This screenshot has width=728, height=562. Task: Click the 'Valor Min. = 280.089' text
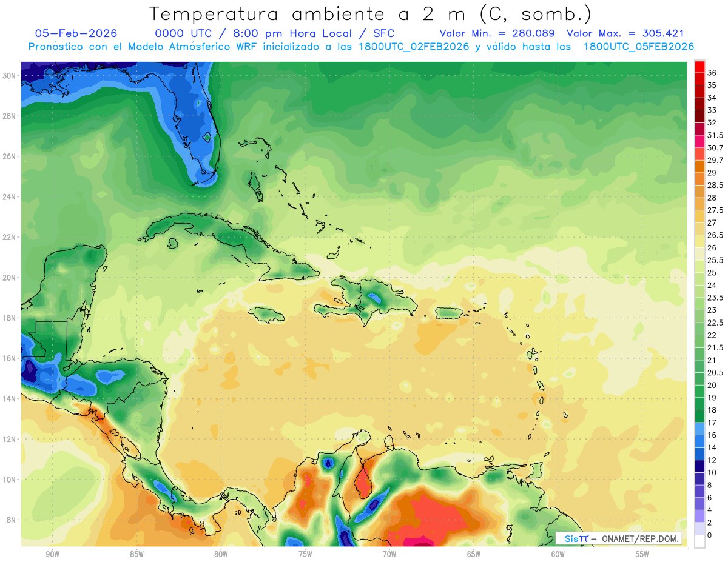point(497,33)
